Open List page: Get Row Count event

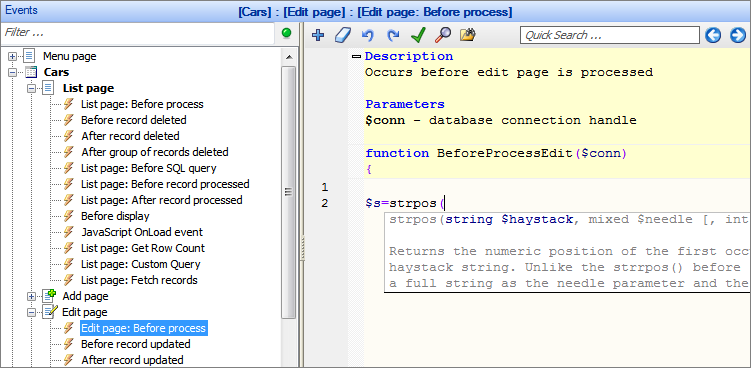pos(143,248)
